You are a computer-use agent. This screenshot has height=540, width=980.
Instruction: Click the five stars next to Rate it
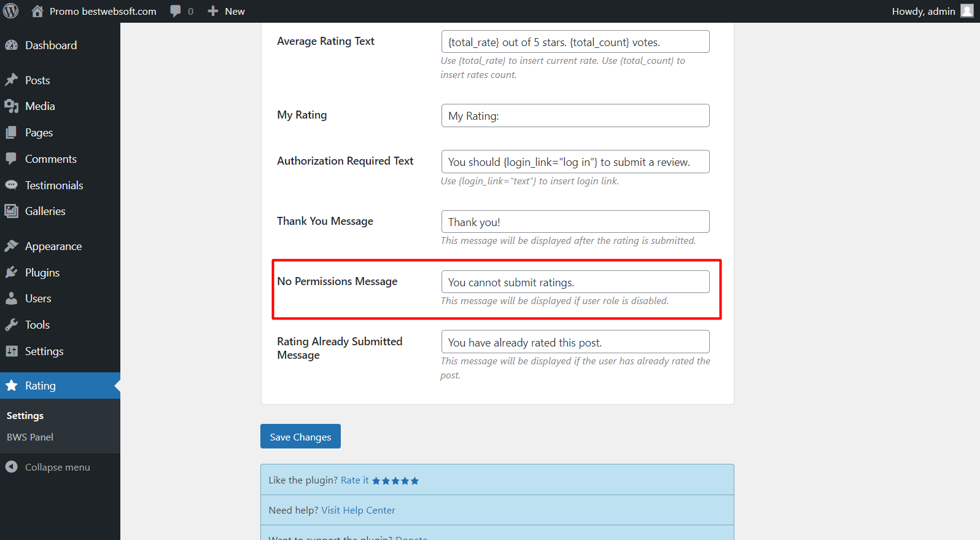(395, 480)
